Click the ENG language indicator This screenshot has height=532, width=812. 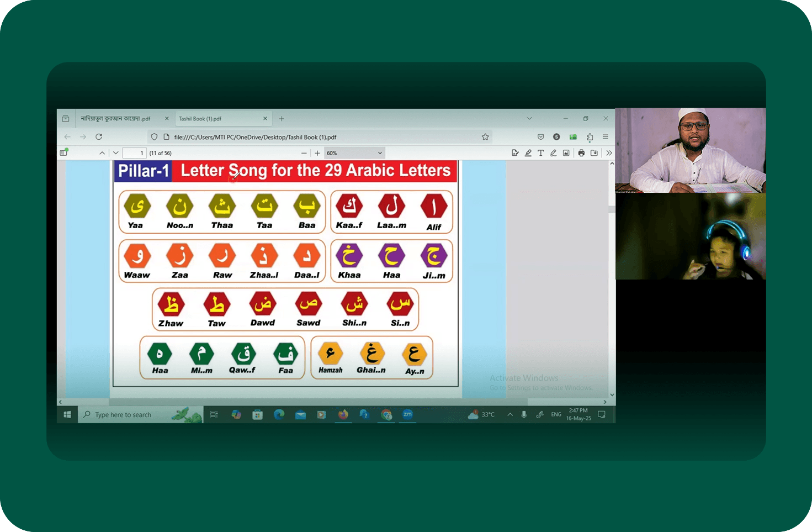click(x=556, y=415)
